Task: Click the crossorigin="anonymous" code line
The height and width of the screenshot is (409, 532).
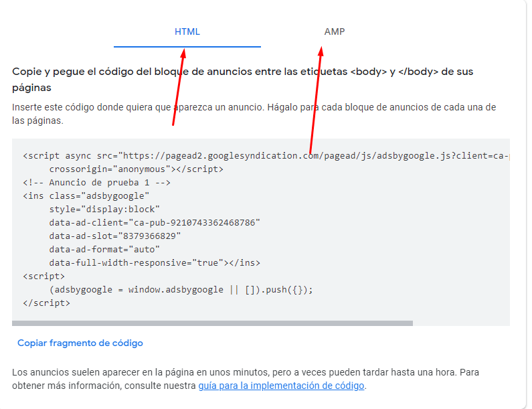Action: pos(137,169)
